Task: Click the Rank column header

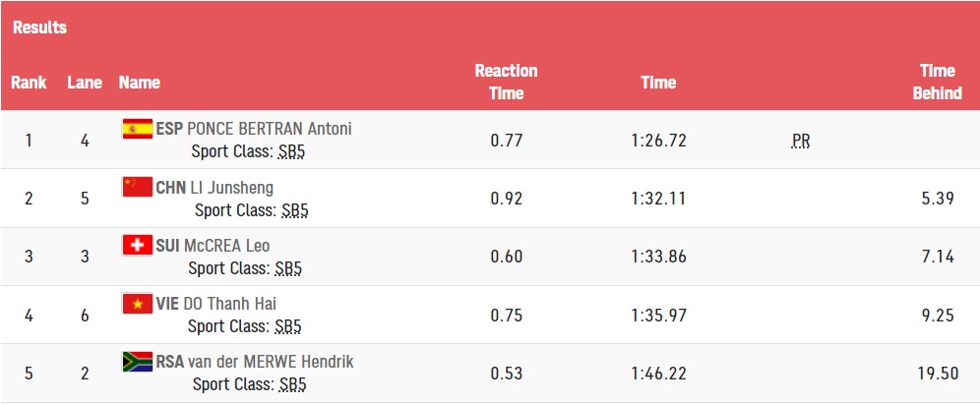Action: (x=29, y=83)
